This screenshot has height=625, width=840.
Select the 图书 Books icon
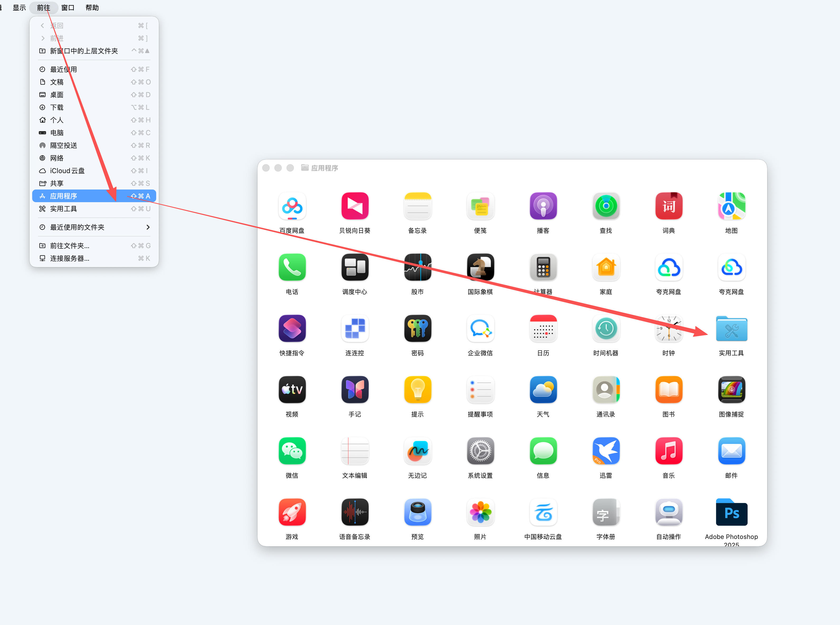669,390
